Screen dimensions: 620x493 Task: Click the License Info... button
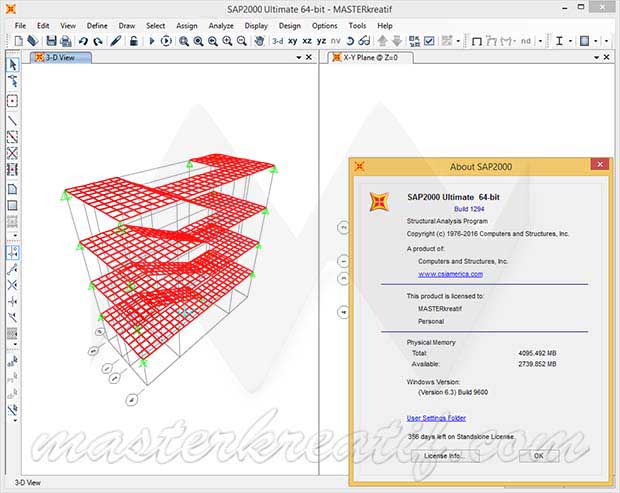445,456
